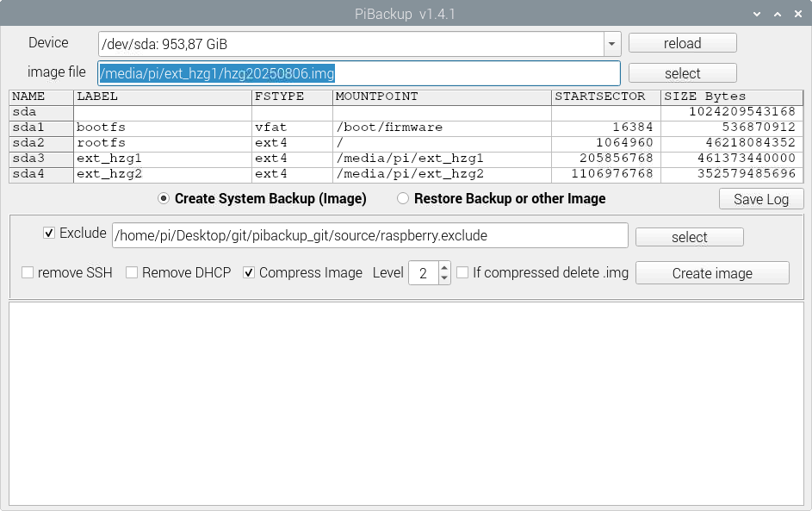Toggle the Compress Image checkbox
Viewport: 812px width, 511px height.
[x=249, y=272]
